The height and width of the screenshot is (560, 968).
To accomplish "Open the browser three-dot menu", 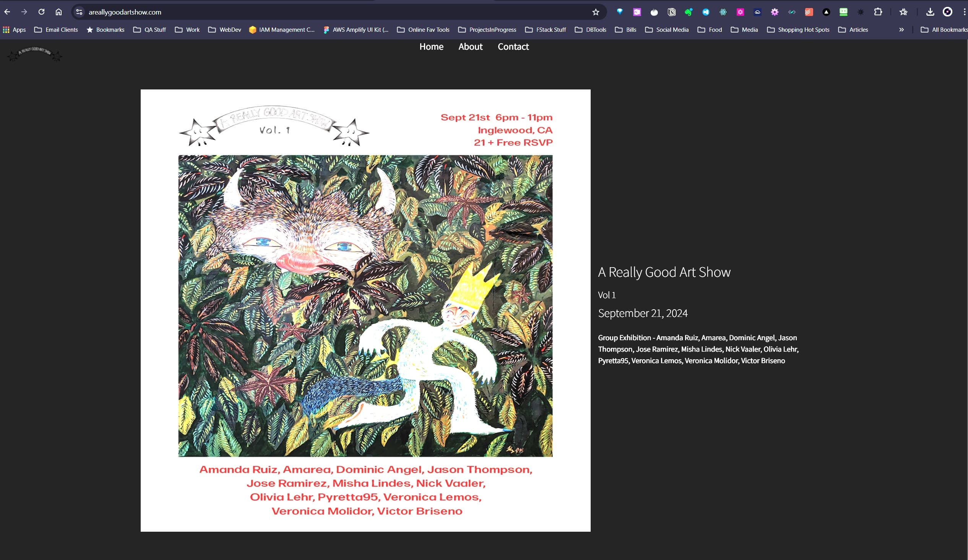I will point(964,12).
